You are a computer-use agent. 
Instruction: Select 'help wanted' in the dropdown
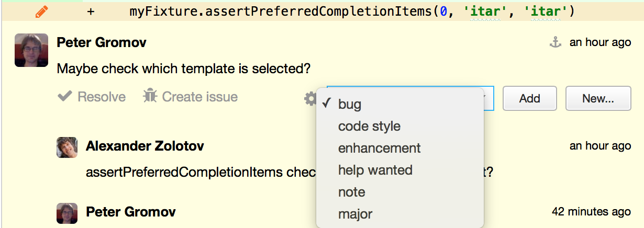pos(375,170)
